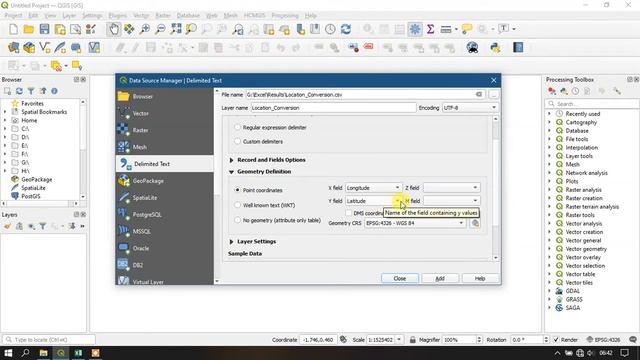Switch to the Raster source tab

point(164,130)
